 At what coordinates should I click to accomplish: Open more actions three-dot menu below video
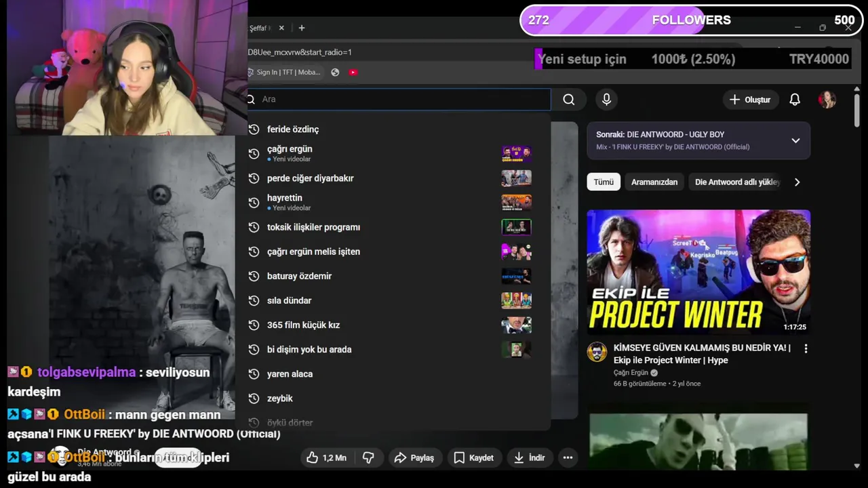pos(568,457)
